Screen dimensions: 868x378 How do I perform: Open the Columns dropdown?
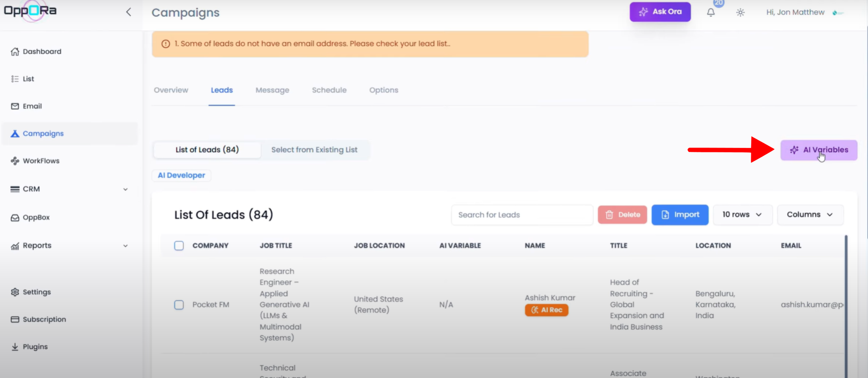point(809,215)
